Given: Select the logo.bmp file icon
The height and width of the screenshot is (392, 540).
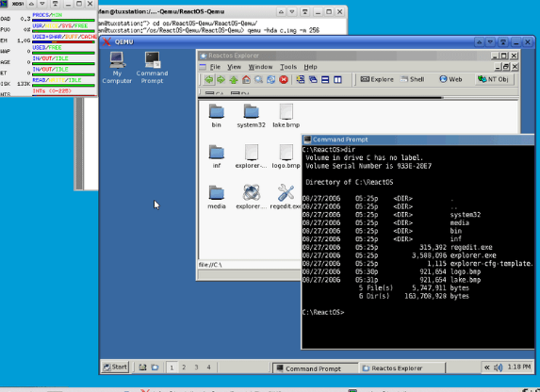Looking at the screenshot, I should point(286,153).
